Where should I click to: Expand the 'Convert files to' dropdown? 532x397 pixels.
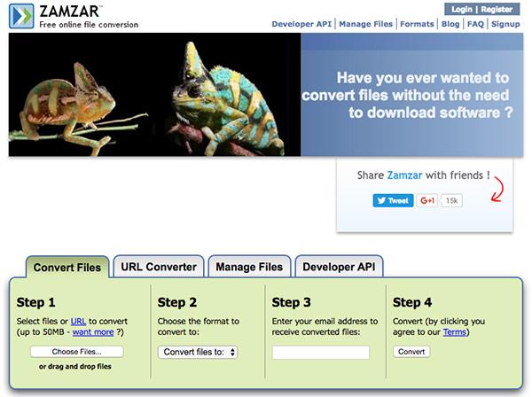[x=198, y=352]
